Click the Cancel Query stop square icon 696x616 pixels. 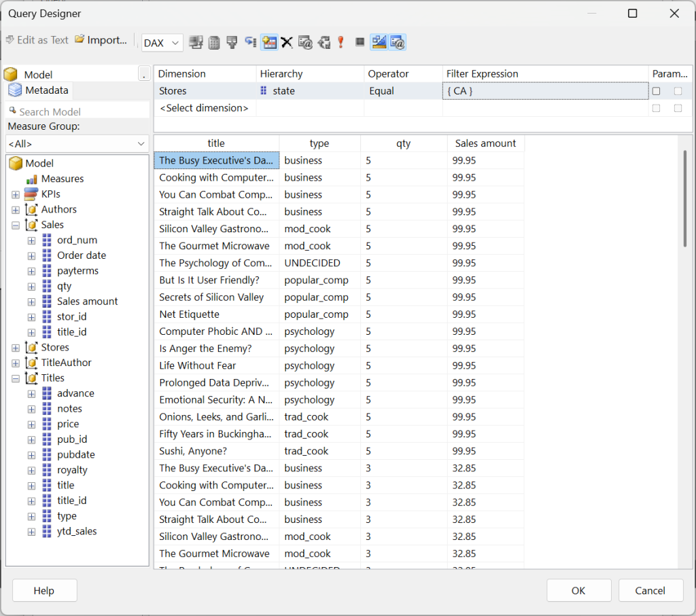coord(360,43)
